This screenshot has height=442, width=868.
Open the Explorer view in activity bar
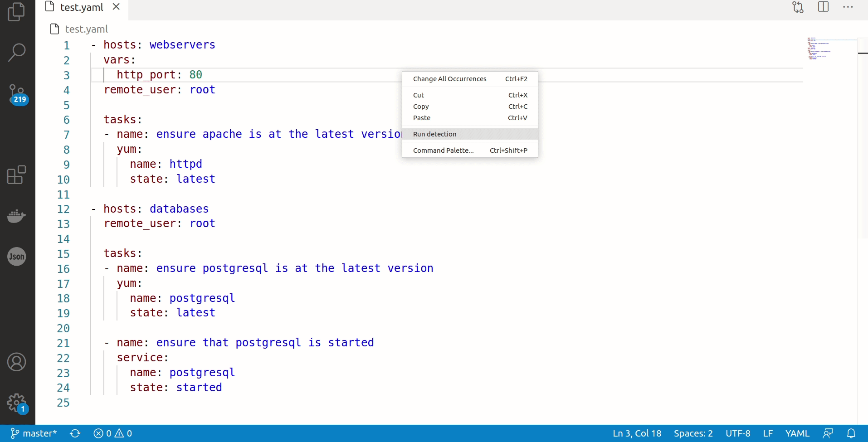click(x=17, y=12)
